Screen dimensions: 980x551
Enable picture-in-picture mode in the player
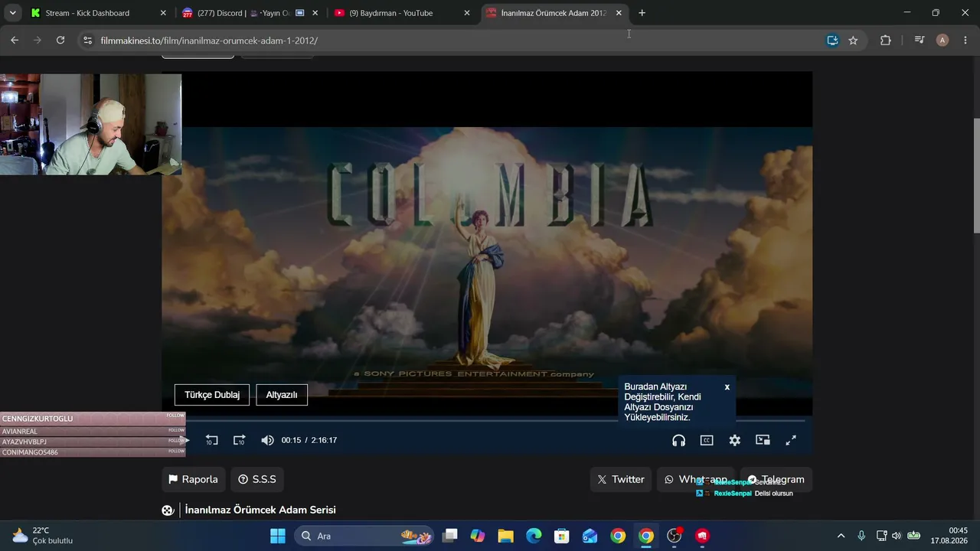[x=763, y=440]
